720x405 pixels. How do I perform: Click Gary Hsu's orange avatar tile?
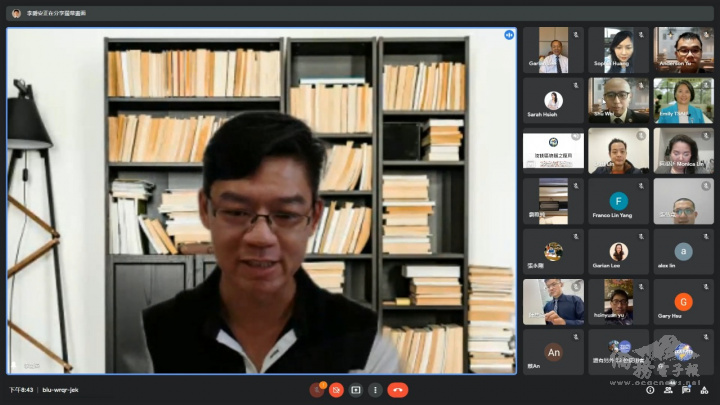coord(683,302)
